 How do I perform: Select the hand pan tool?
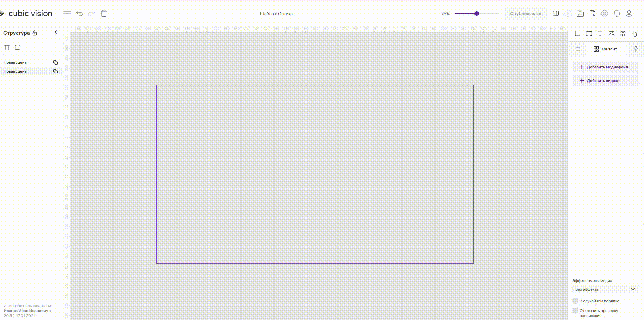click(x=634, y=34)
